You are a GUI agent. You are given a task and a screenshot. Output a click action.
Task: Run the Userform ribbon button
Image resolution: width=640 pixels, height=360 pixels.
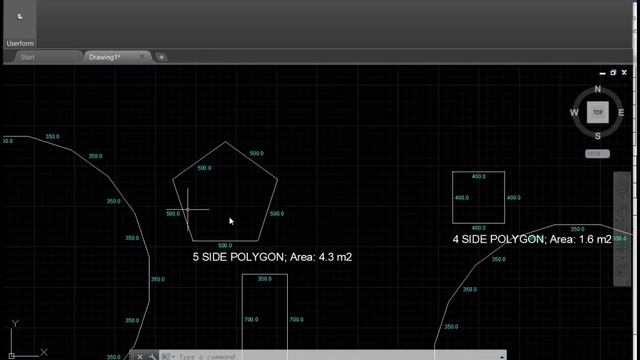[x=20, y=24]
